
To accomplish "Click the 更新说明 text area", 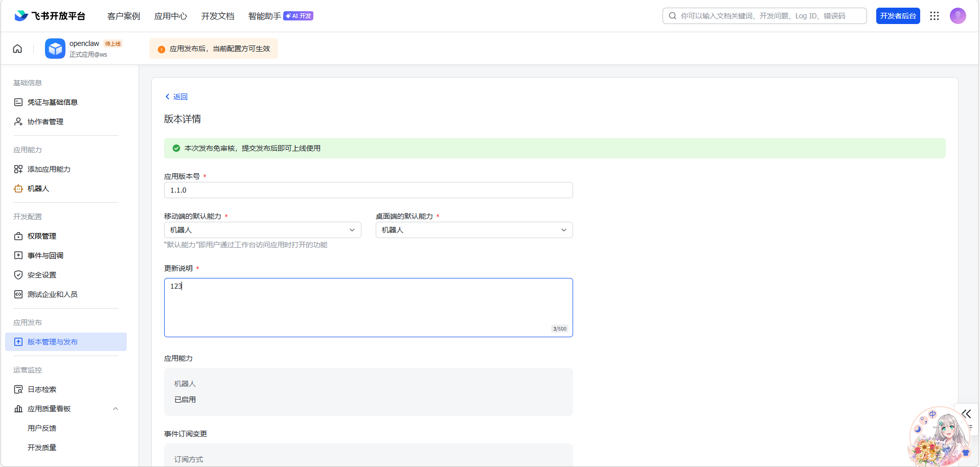I will coord(368,307).
